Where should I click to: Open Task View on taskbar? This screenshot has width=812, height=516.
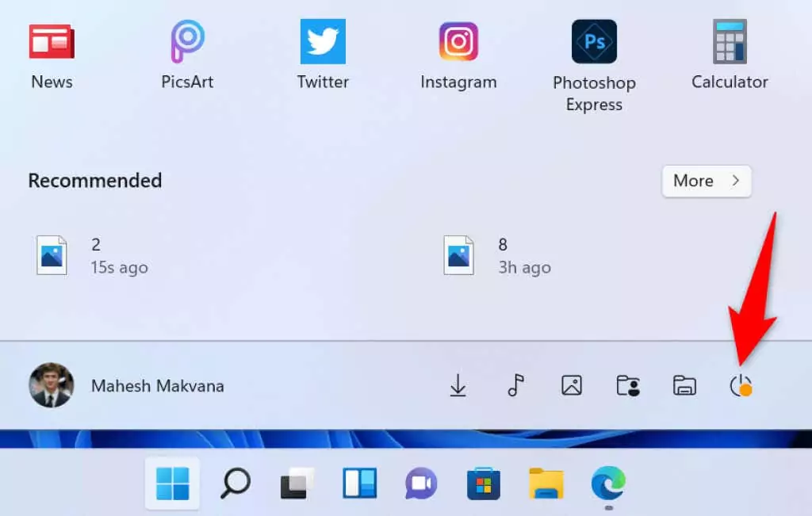tap(297, 484)
